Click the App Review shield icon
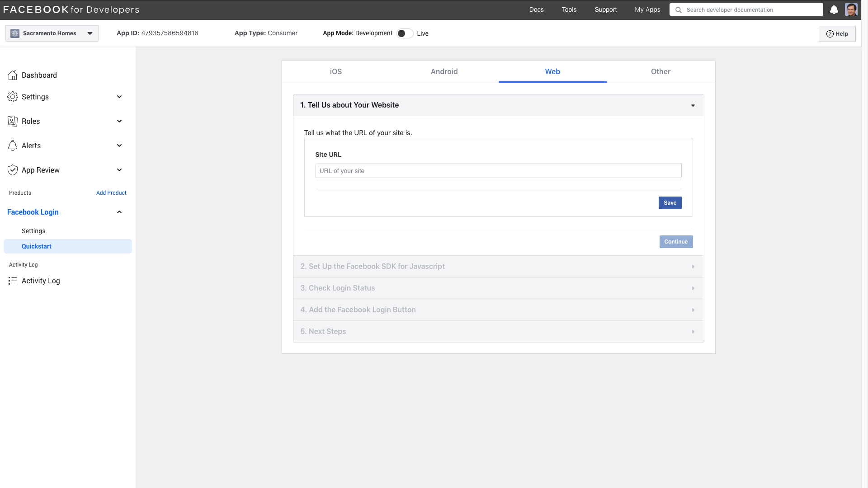 [13, 170]
